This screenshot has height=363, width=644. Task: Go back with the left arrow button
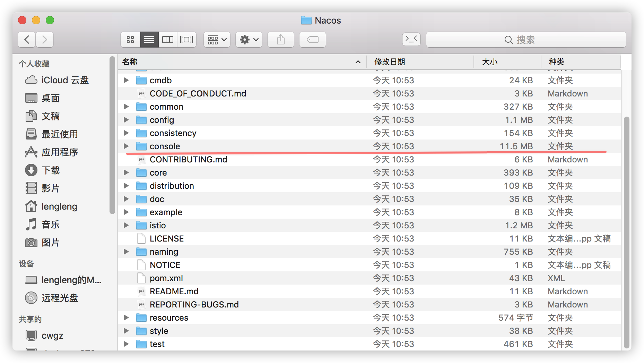point(27,40)
